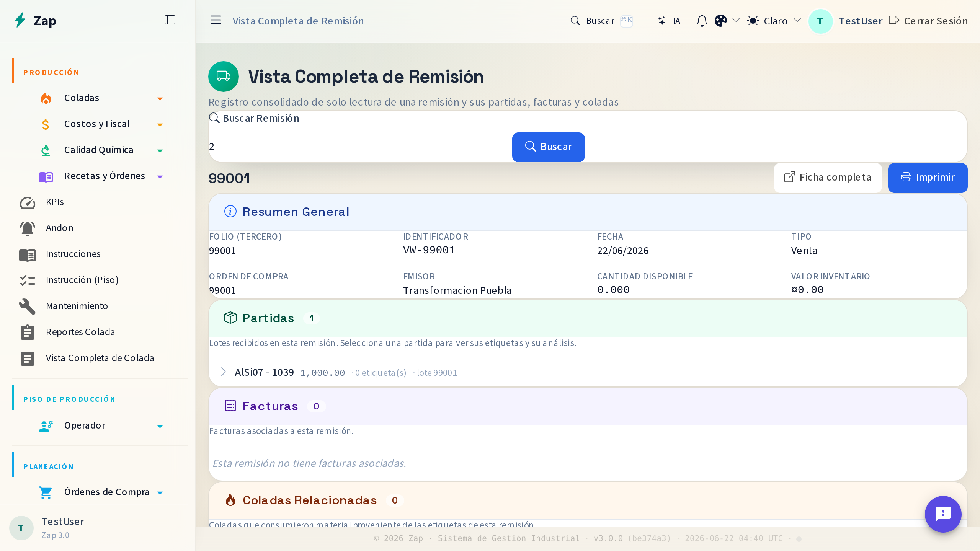This screenshot has height=551, width=980.
Task: Click the Facturas receipt icon
Action: [230, 406]
